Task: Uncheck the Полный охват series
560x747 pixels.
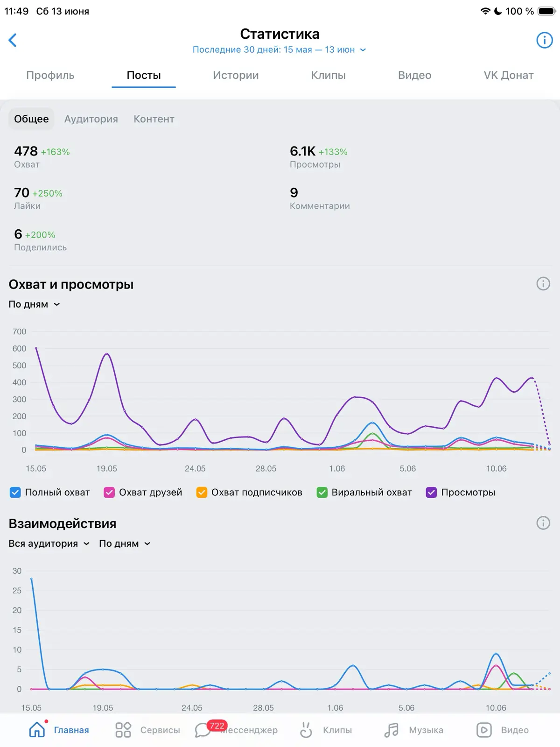Action: 15,493
